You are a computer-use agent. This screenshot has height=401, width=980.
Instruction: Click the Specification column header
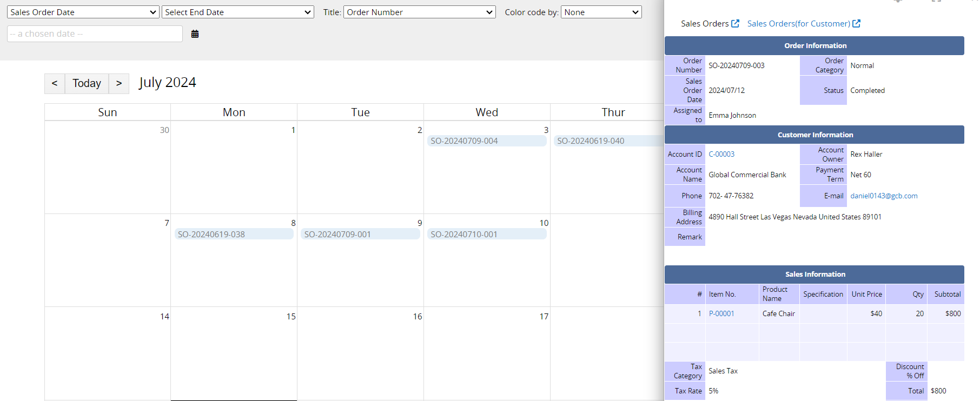[823, 294]
